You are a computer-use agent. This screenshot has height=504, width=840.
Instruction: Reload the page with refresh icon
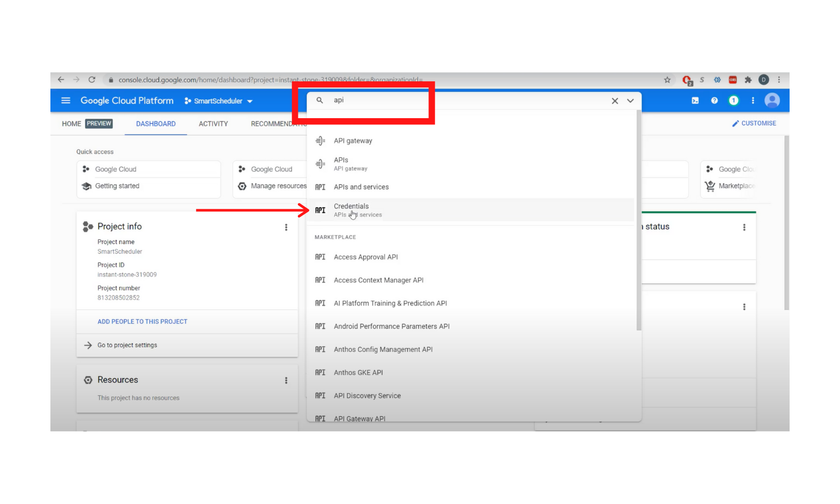click(x=92, y=80)
